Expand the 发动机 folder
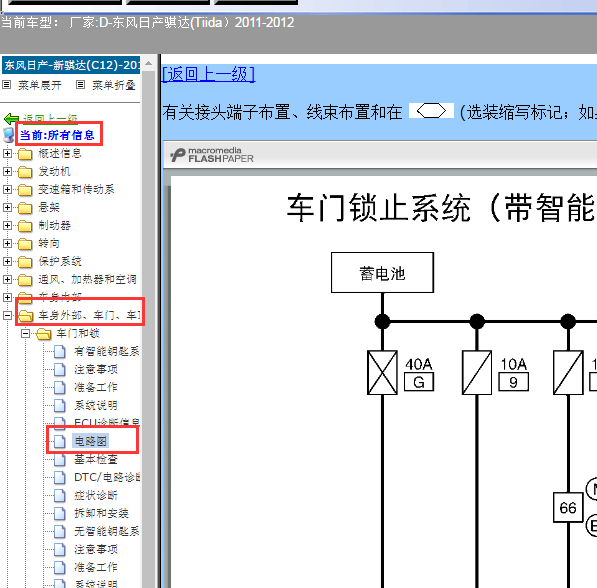The image size is (597, 588). tap(7, 171)
